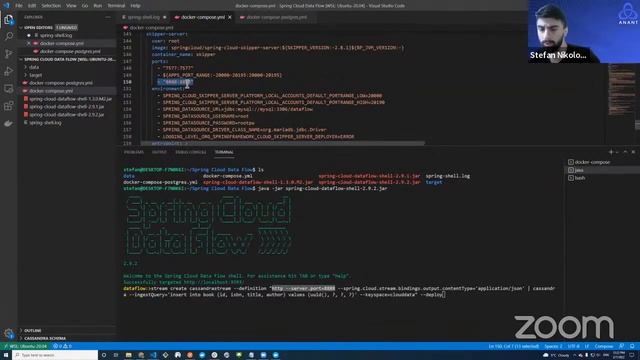
Task: Collapse the Spring Cloud Data Flow folder section
Action: pos(67,59)
